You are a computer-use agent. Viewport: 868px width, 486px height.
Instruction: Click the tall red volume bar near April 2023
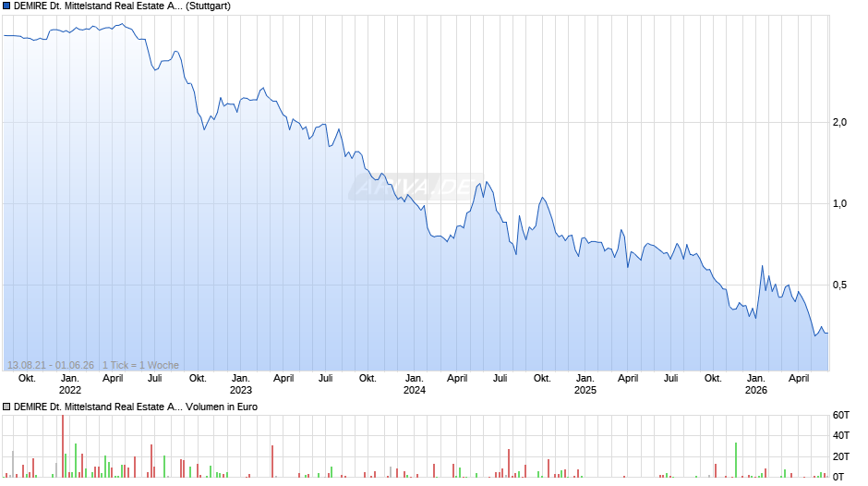coord(272,461)
